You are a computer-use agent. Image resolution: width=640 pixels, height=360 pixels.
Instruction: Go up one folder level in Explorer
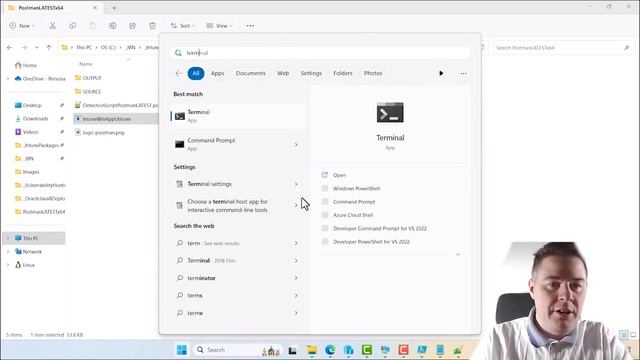click(x=49, y=47)
